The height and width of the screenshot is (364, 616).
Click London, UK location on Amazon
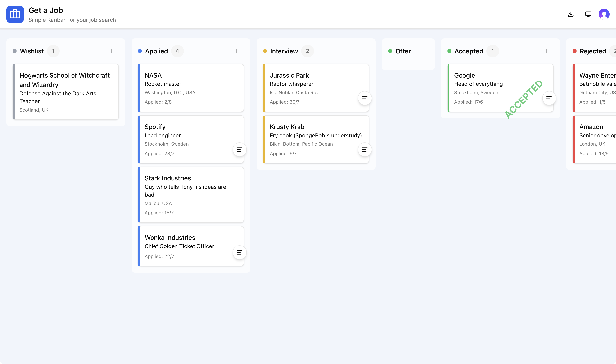592,144
